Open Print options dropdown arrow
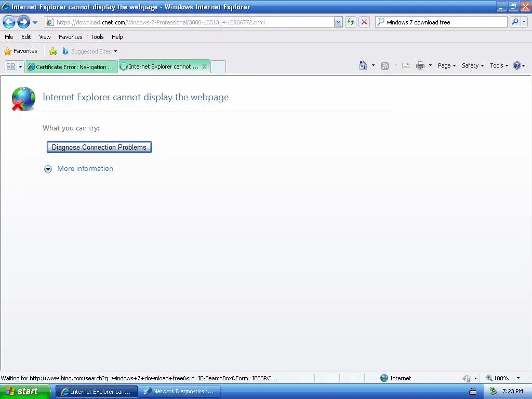This screenshot has width=532, height=399. click(x=430, y=65)
